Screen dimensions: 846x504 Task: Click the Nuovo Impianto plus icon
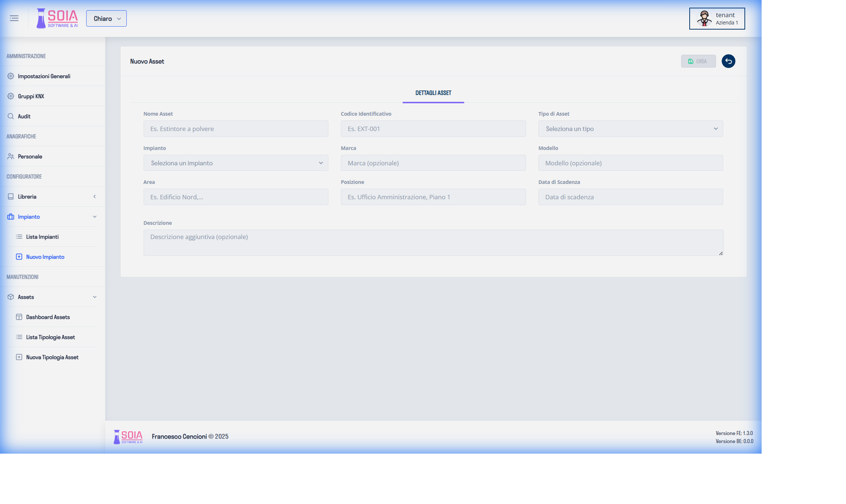[19, 257]
